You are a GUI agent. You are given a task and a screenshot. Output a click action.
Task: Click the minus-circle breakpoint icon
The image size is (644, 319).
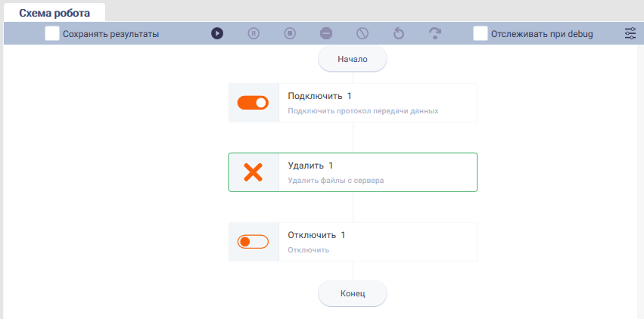pyautogui.click(x=326, y=33)
